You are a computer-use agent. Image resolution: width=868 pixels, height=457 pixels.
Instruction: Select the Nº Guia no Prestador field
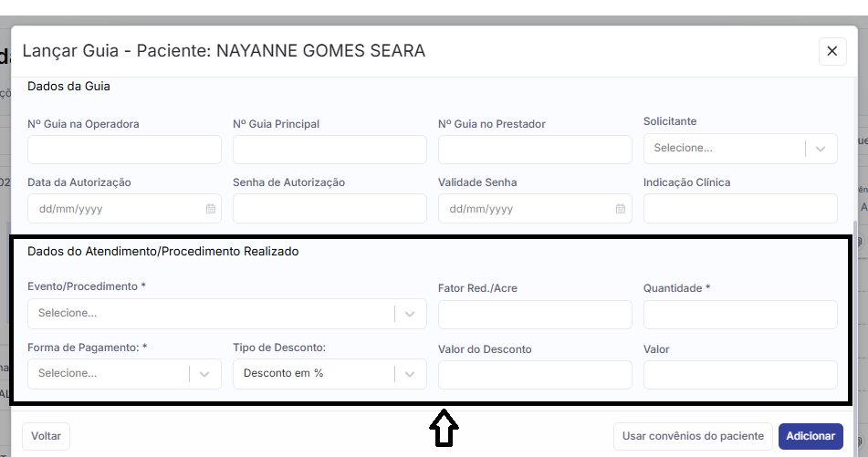tap(535, 150)
